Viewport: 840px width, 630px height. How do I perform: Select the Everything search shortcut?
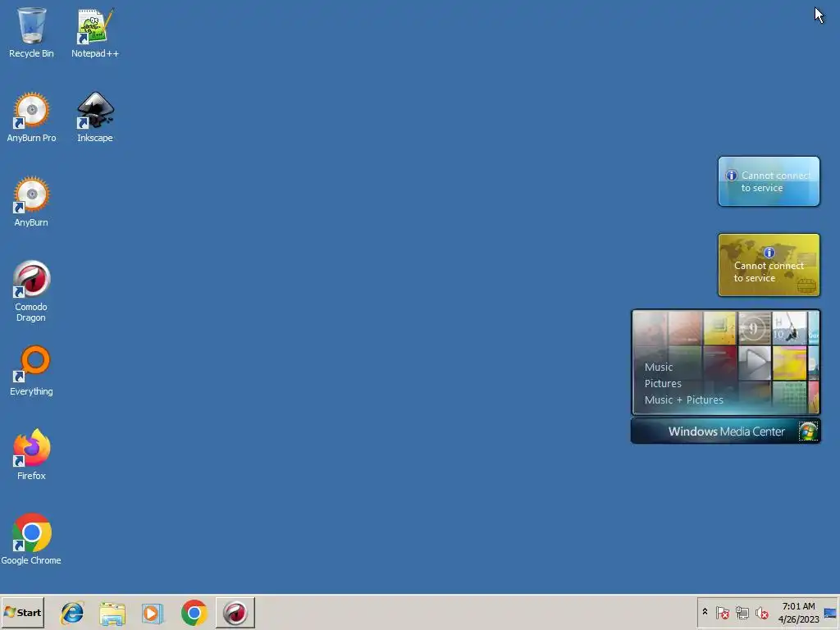tap(31, 371)
